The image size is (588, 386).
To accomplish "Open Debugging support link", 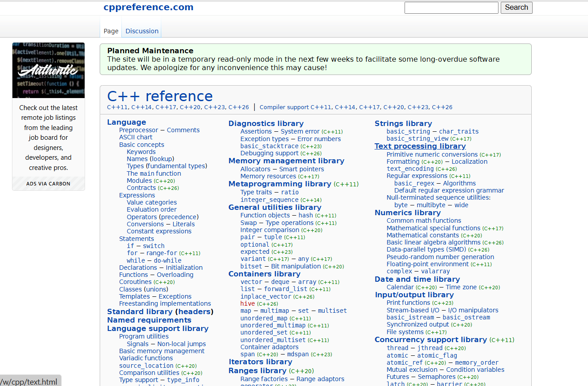I will point(269,153).
